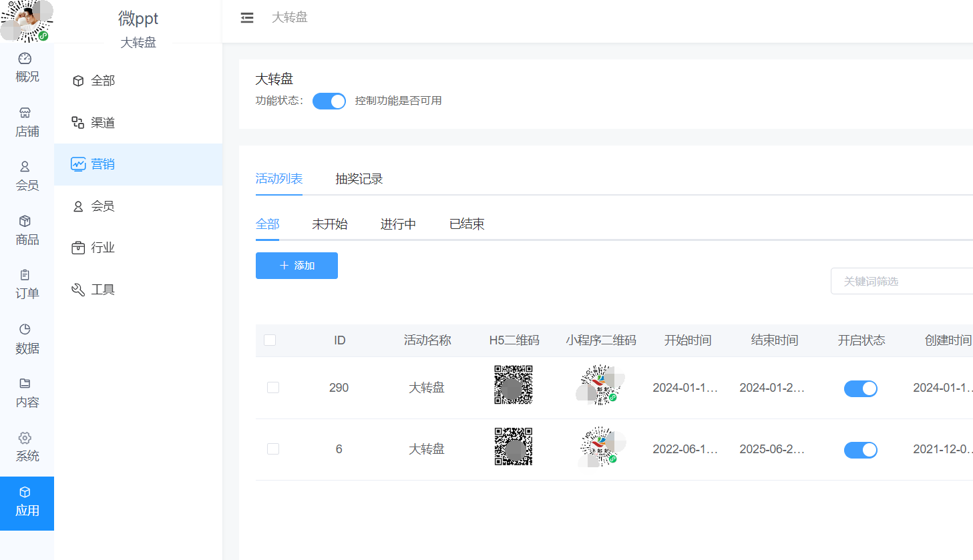Check the select-all checkbox in table header
Viewport: 973px width, 560px height.
tap(270, 340)
